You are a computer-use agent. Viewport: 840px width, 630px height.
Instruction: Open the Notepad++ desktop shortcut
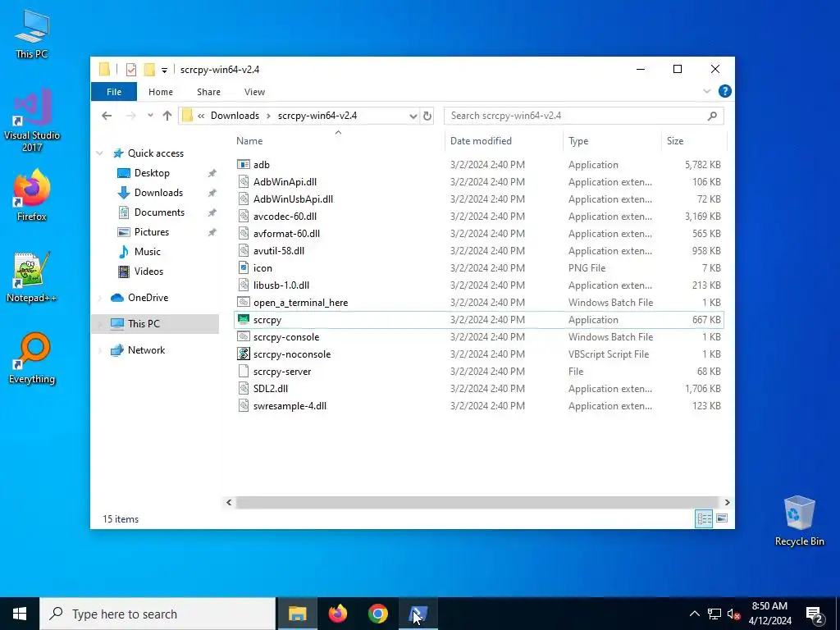(32, 277)
